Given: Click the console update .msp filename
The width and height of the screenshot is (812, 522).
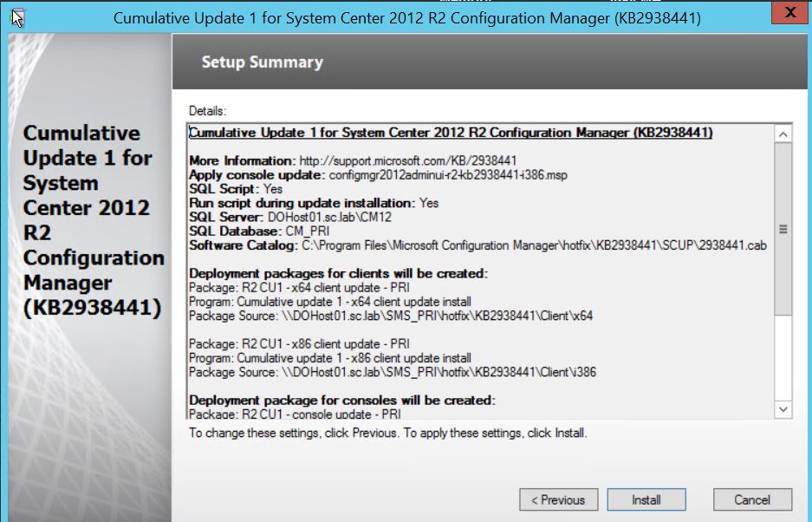Looking at the screenshot, I should 448,174.
